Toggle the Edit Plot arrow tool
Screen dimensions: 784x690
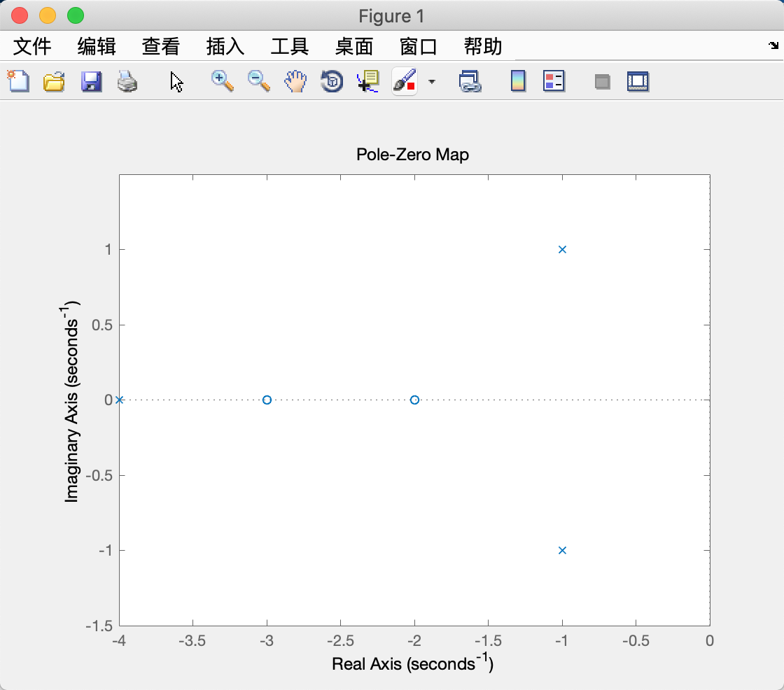[x=177, y=81]
